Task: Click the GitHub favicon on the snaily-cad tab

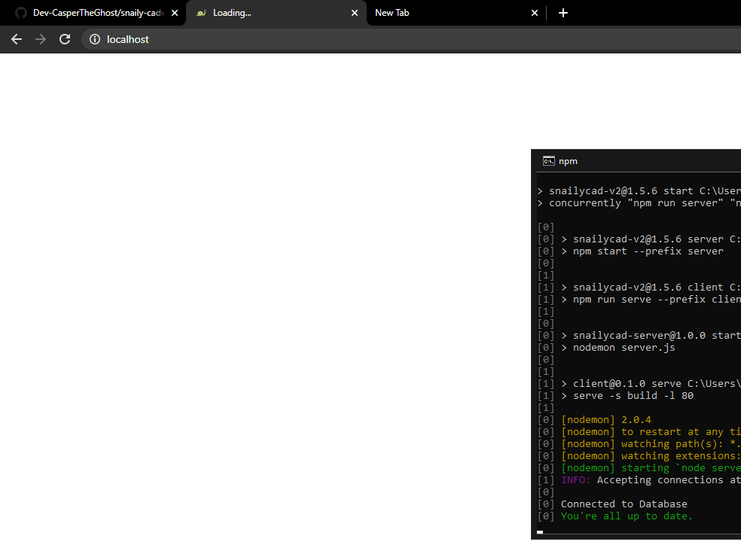Action: [20, 13]
